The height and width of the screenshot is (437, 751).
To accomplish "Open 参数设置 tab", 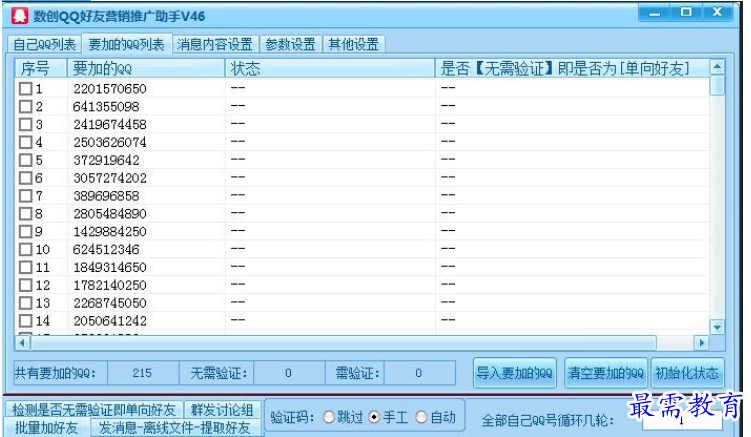I will [x=290, y=45].
